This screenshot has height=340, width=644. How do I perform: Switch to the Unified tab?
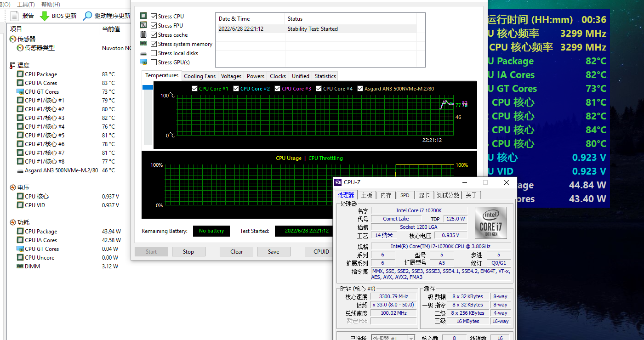coord(300,76)
